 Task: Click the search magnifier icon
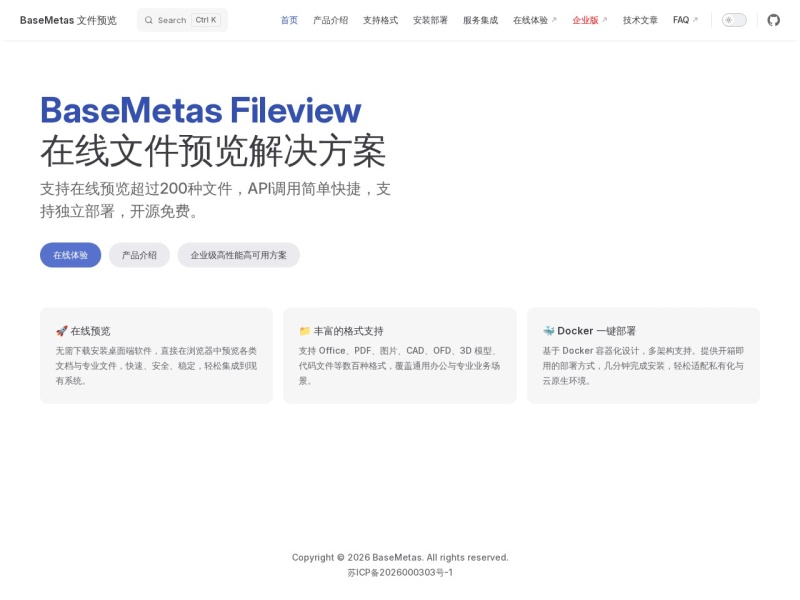(148, 20)
